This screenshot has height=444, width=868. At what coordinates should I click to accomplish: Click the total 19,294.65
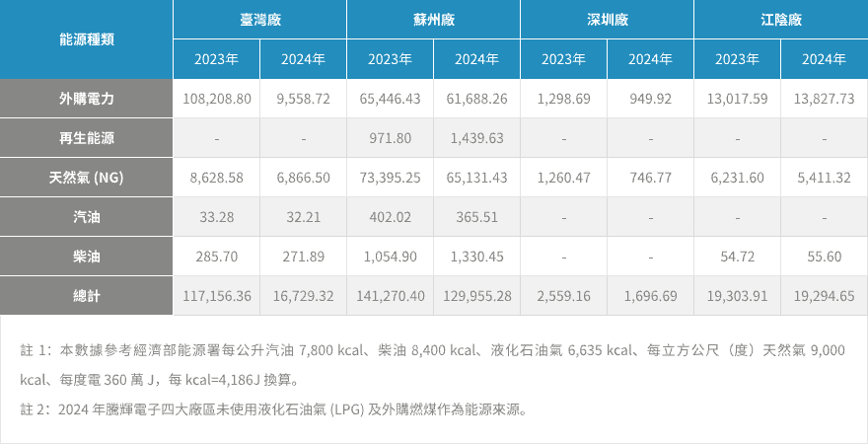(825, 296)
